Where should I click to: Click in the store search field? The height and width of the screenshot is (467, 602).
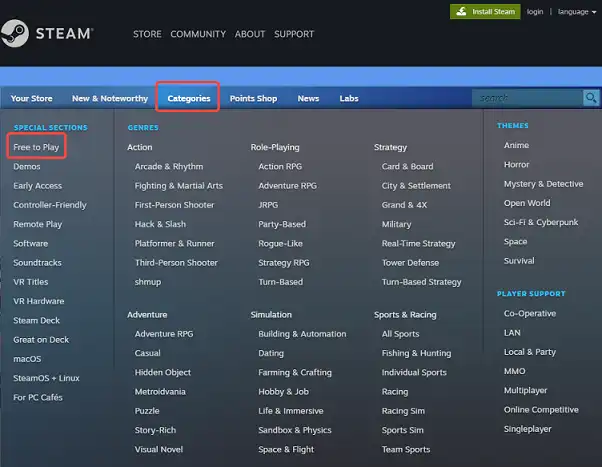(x=527, y=98)
